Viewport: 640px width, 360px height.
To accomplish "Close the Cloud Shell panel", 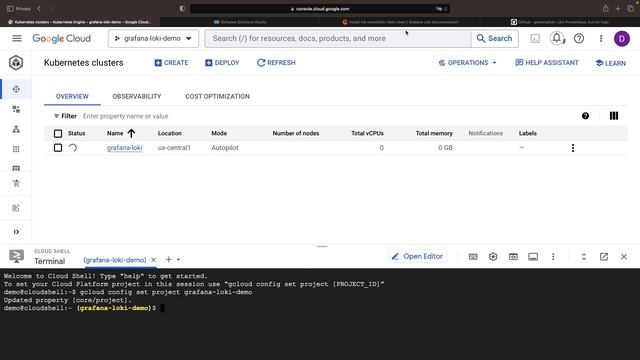I will point(624,257).
